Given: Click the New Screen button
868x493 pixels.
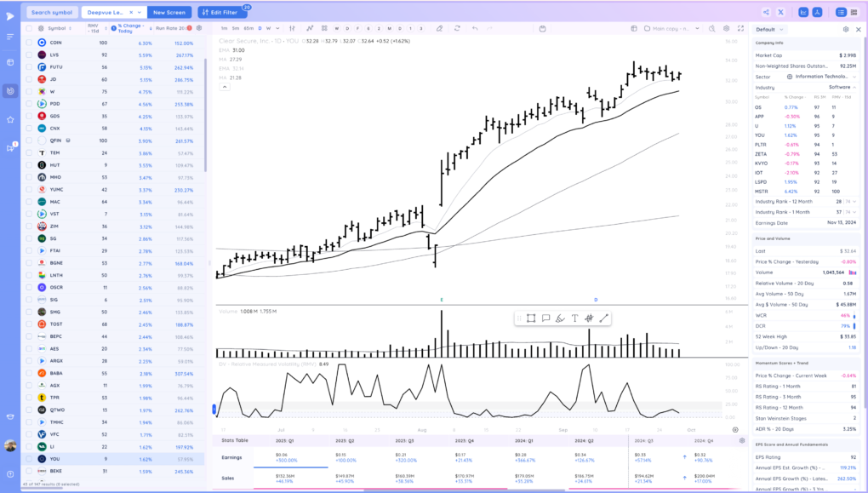Looking at the screenshot, I should pos(169,13).
